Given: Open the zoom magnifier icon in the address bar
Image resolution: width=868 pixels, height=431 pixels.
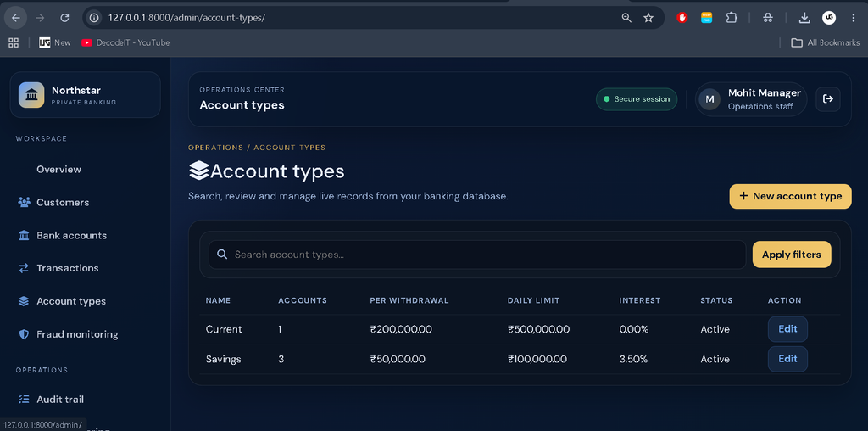Looking at the screenshot, I should pos(626,18).
